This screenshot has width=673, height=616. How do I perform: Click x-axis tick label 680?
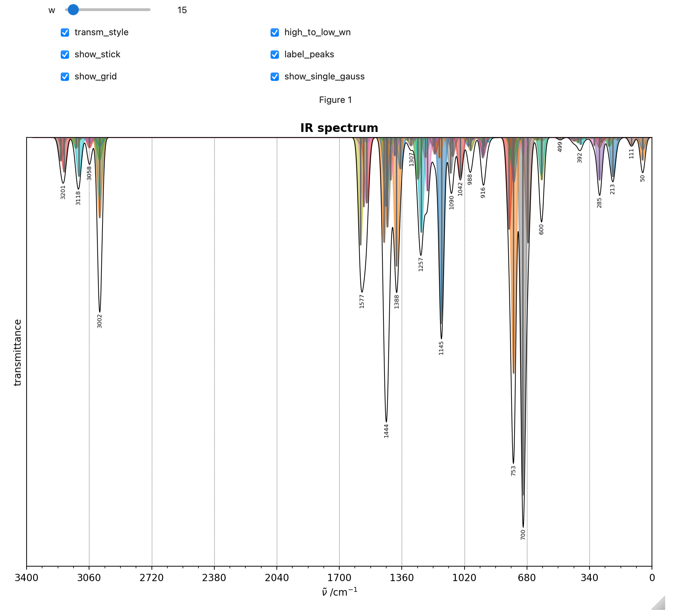pos(527,578)
